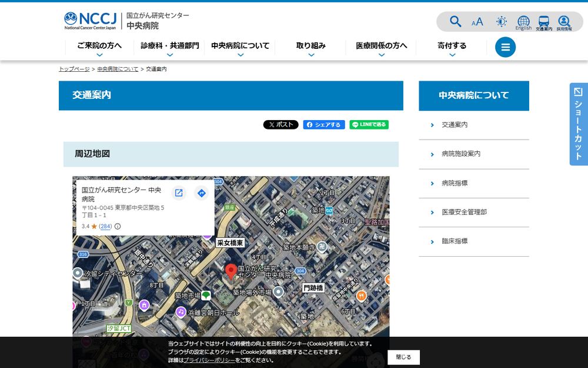Click 采女橋東 intersection label

(x=230, y=243)
